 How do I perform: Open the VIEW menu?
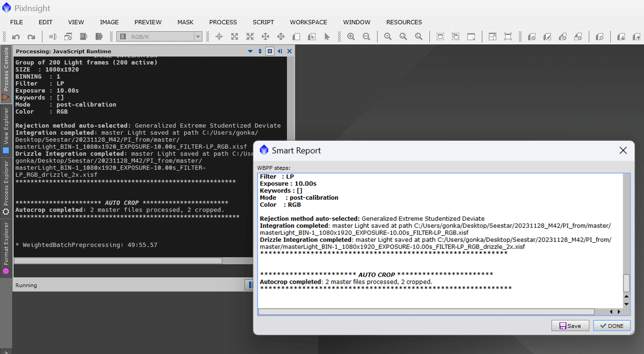(76, 22)
